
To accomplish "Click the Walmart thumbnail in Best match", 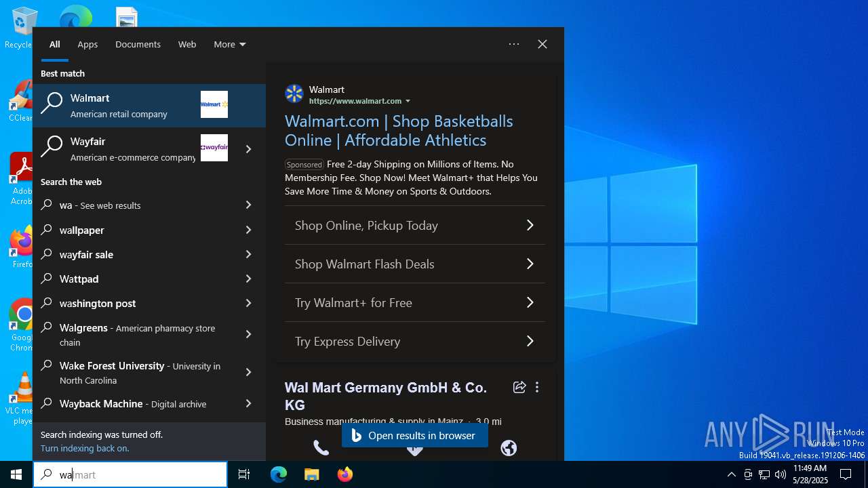I will (x=214, y=104).
